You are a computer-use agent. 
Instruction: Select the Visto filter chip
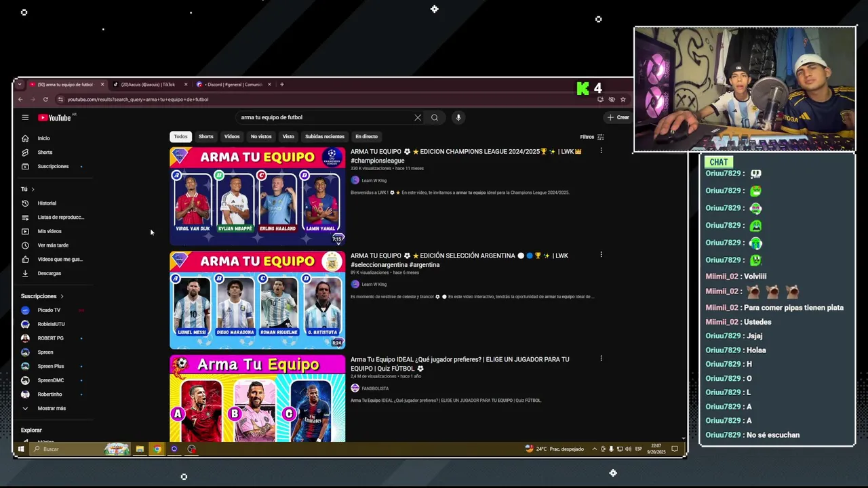(288, 136)
